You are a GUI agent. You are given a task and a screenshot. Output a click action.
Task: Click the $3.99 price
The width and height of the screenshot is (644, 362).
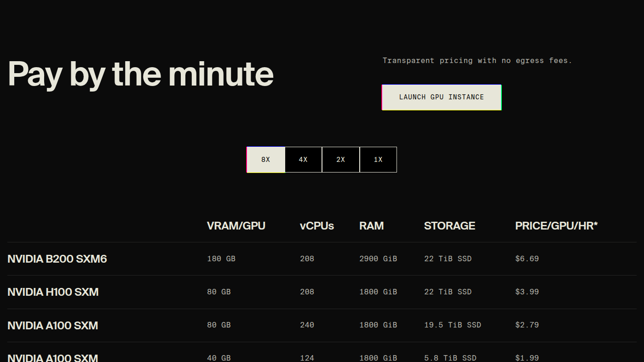click(527, 292)
